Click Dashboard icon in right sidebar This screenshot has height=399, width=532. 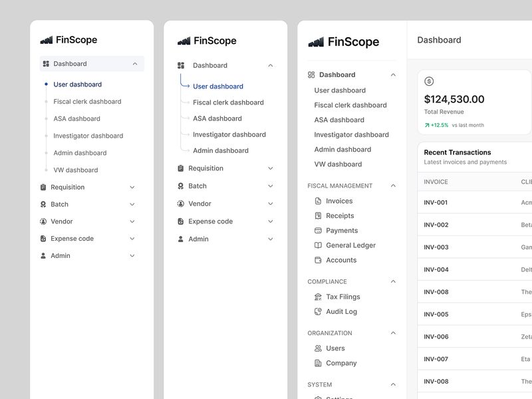point(311,74)
